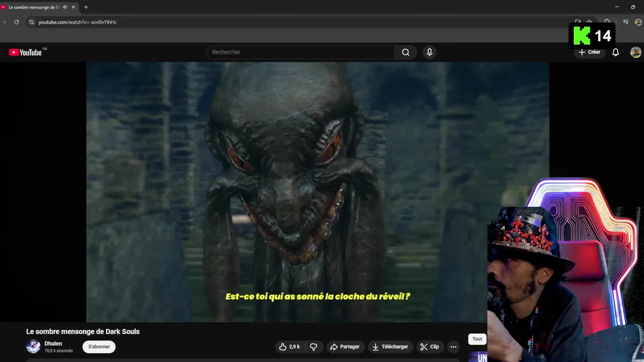The height and width of the screenshot is (362, 644).
Task: Open the Dhalen channel name link
Action: 53,344
